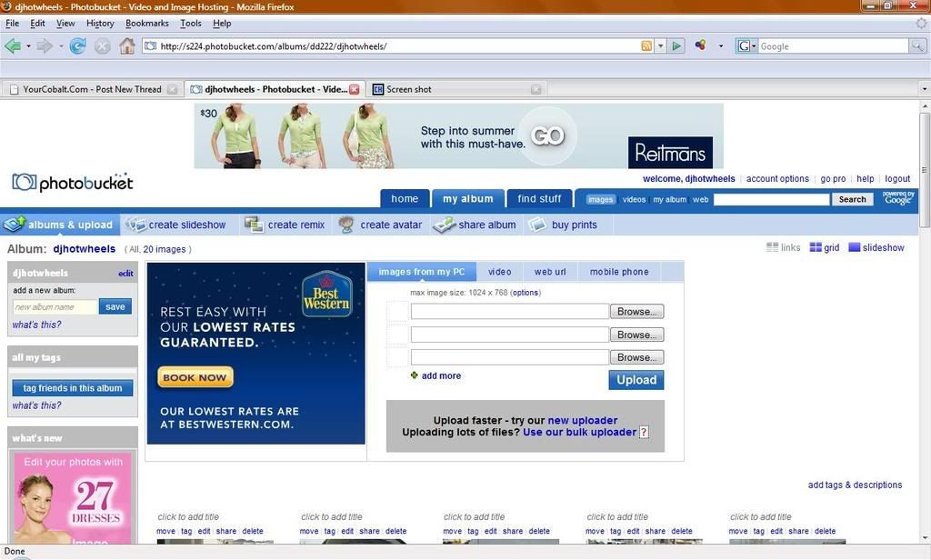Open the Bookmarks menu
Viewport: 931px width, 560px height.
pyautogui.click(x=146, y=23)
